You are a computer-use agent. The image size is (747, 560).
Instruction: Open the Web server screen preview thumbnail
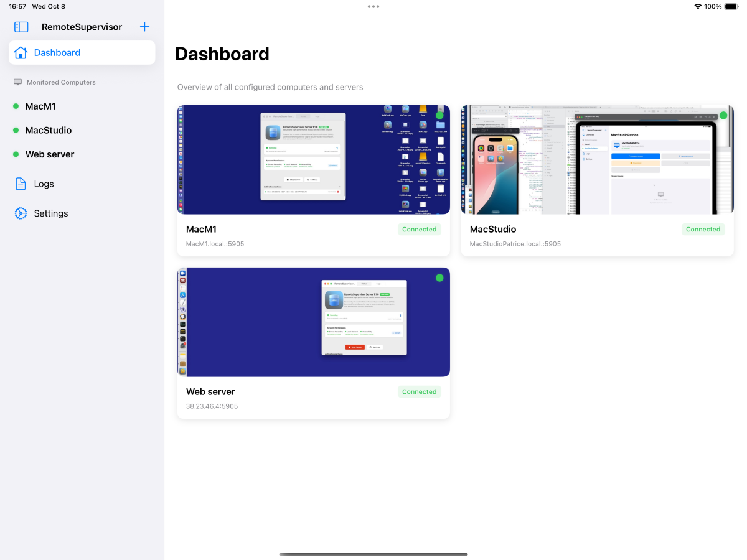313,322
